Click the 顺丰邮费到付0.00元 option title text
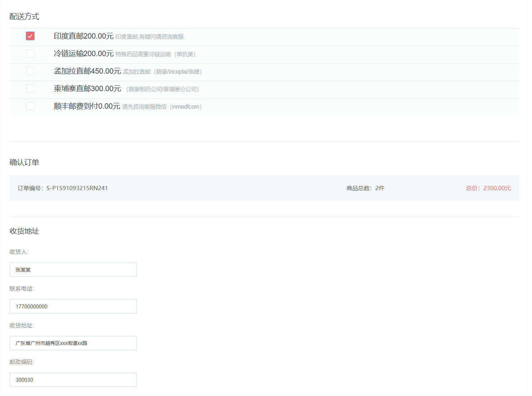Image resolution: width=532 pixels, height=396 pixels. [87, 106]
